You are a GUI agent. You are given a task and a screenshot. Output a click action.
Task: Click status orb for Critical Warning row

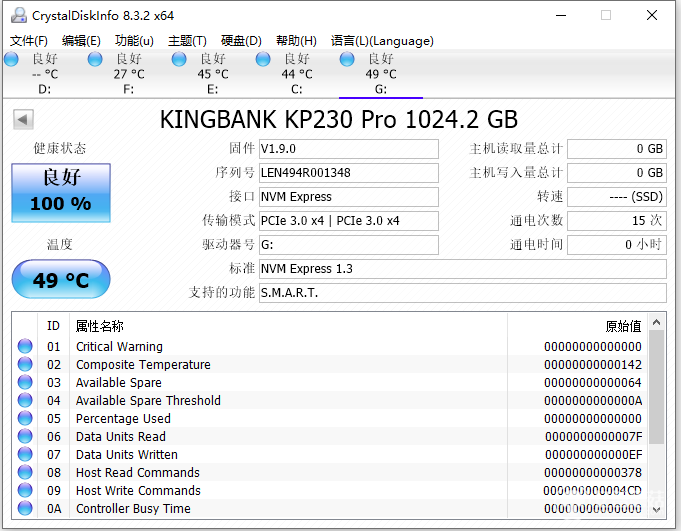coord(25,346)
